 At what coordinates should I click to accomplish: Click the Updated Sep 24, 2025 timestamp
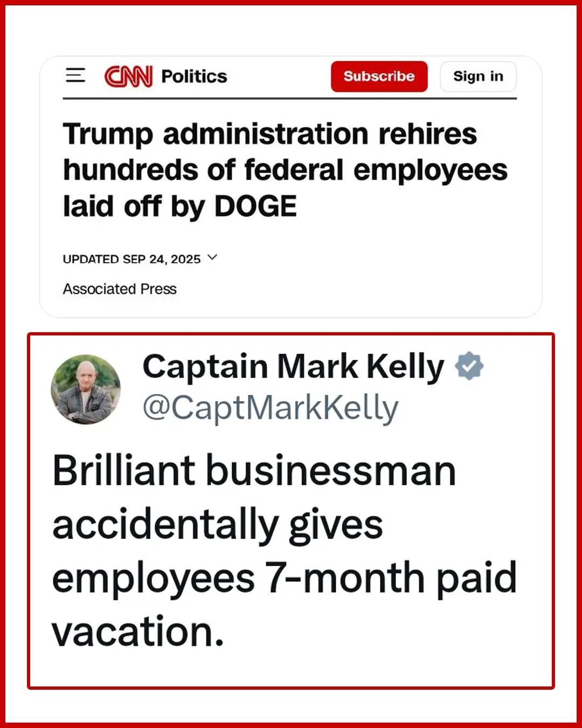[x=131, y=259]
